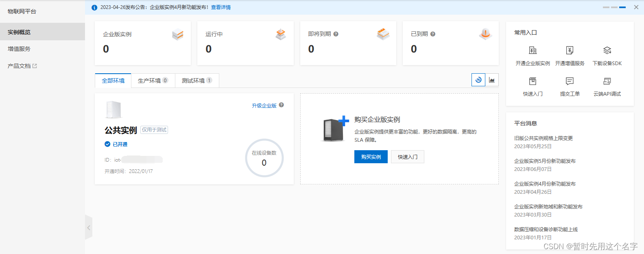The image size is (644, 254).
Task: Click the 提交工单 icon
Action: tap(570, 81)
